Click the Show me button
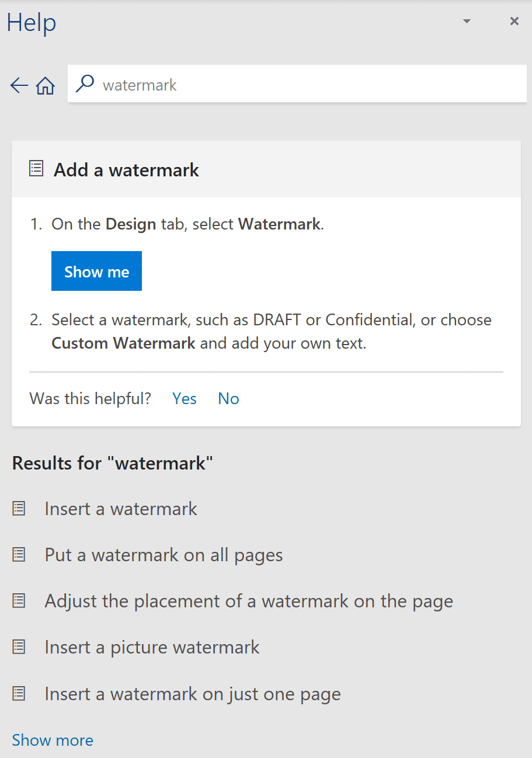 pyautogui.click(x=96, y=271)
